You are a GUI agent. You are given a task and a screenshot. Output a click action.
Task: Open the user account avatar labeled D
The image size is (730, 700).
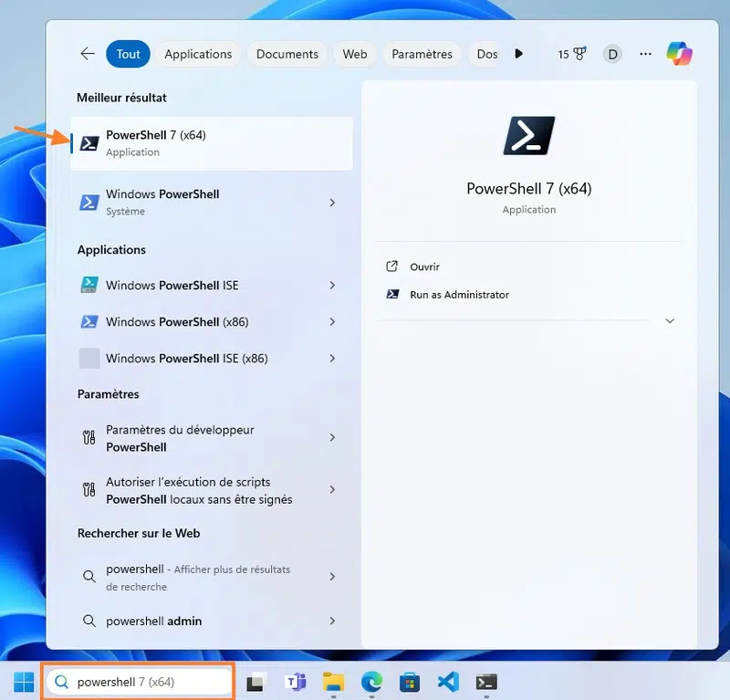coord(612,54)
